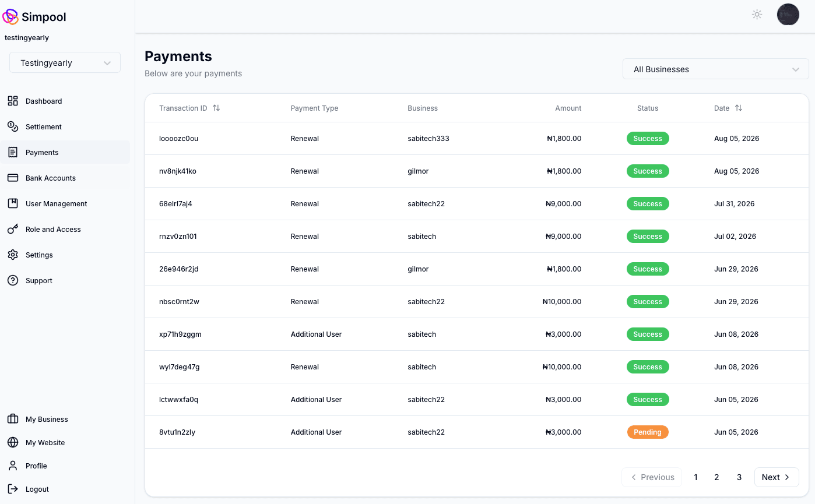Select transaction ID rnzv0zn101
This screenshot has width=815, height=504.
coord(178,236)
